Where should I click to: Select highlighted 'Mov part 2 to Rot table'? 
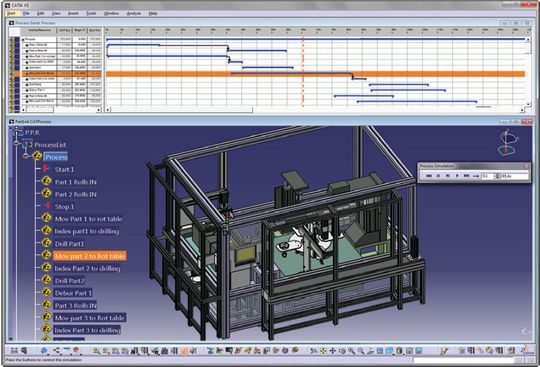(90, 256)
